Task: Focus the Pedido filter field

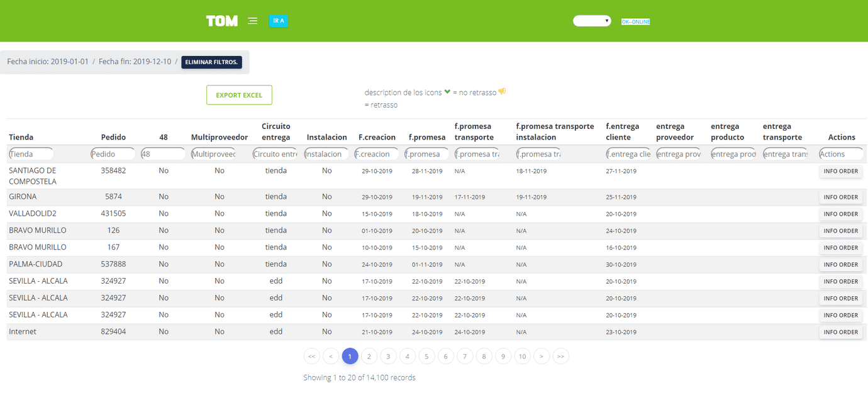Action: click(113, 154)
